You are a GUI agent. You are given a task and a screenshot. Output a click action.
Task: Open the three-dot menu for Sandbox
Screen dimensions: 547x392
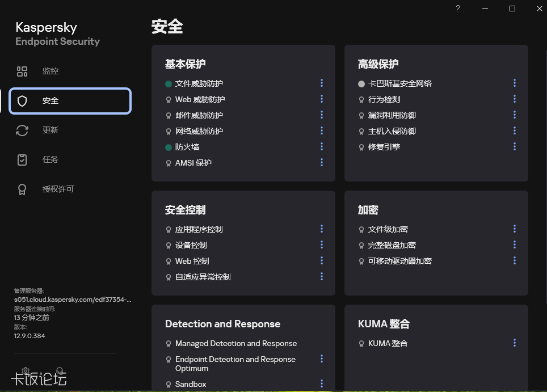322,383
